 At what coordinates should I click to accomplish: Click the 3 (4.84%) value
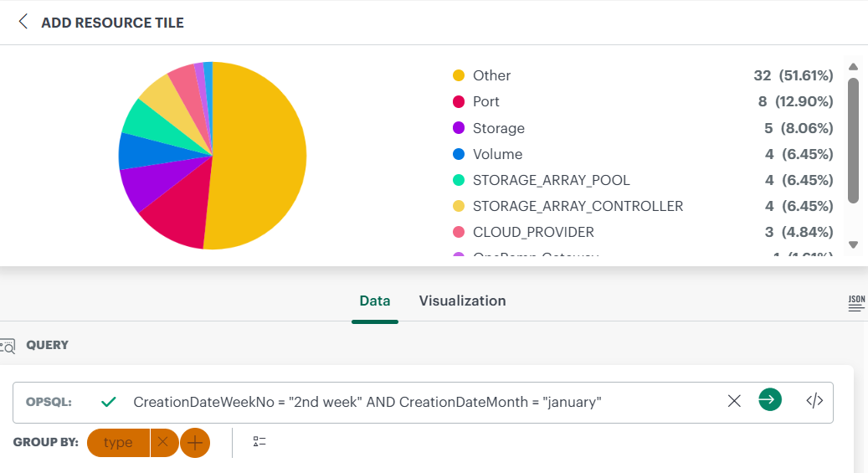[799, 232]
